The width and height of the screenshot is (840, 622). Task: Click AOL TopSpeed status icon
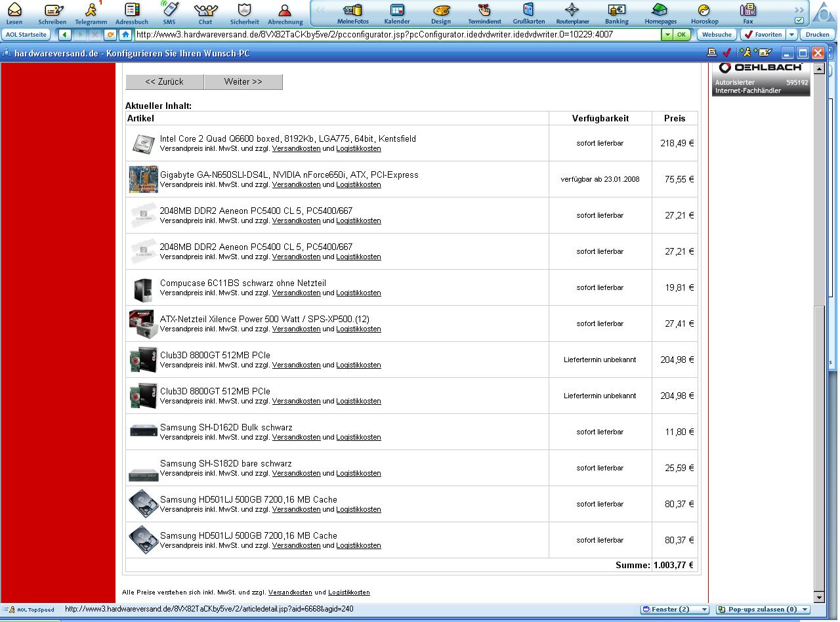30,610
